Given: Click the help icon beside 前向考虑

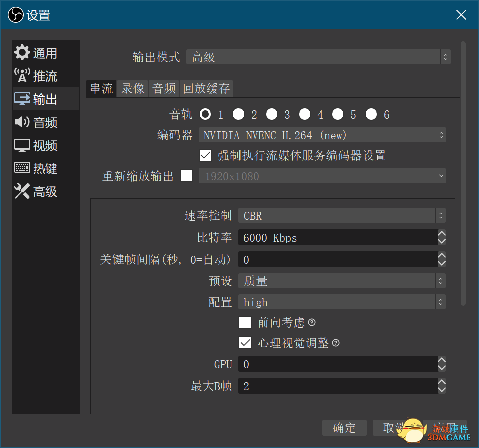Looking at the screenshot, I should pos(312,322).
